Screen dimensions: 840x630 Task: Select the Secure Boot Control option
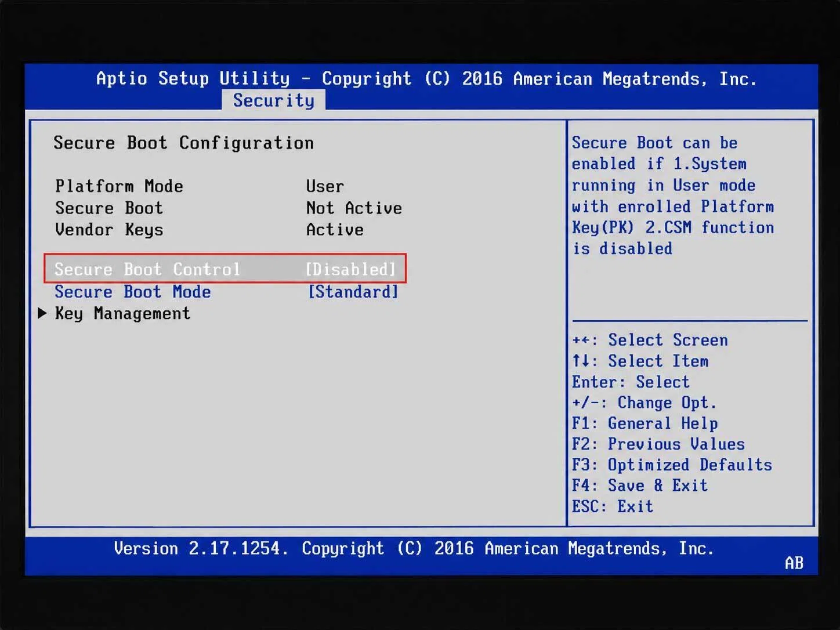225,269
